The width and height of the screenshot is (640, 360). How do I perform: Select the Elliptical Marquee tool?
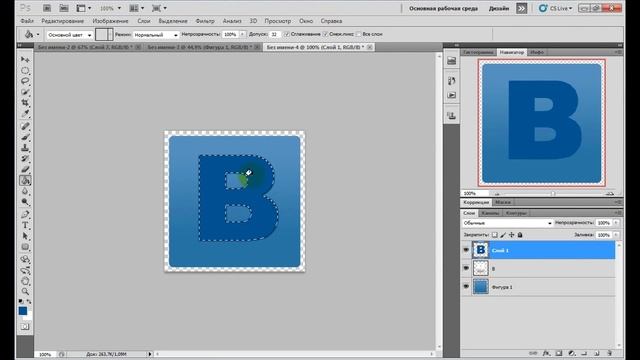coord(25,71)
